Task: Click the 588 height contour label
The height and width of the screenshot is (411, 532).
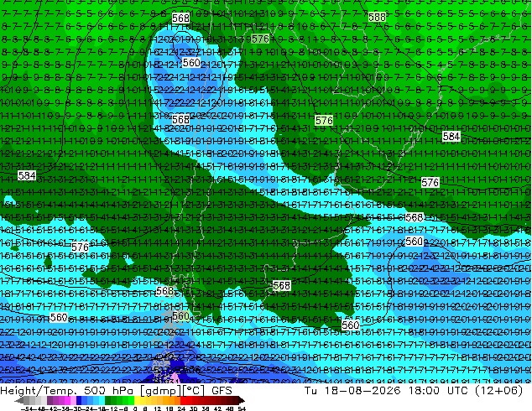Action: click(377, 17)
